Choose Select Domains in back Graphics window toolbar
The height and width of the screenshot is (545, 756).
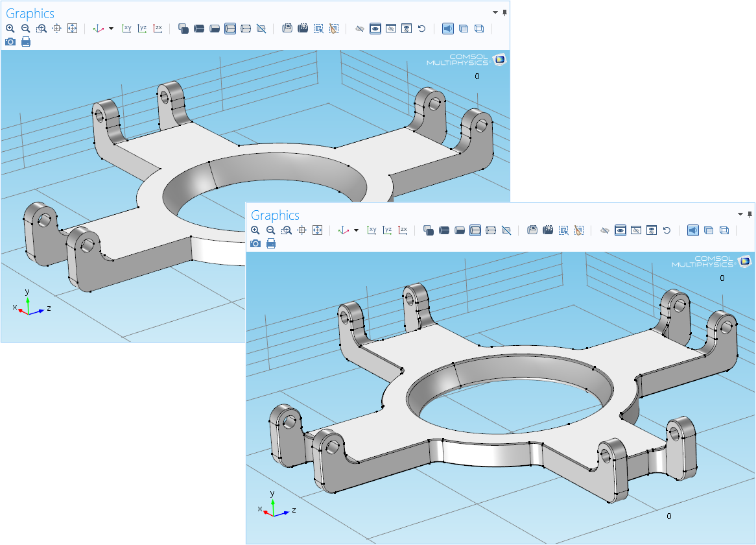(199, 29)
